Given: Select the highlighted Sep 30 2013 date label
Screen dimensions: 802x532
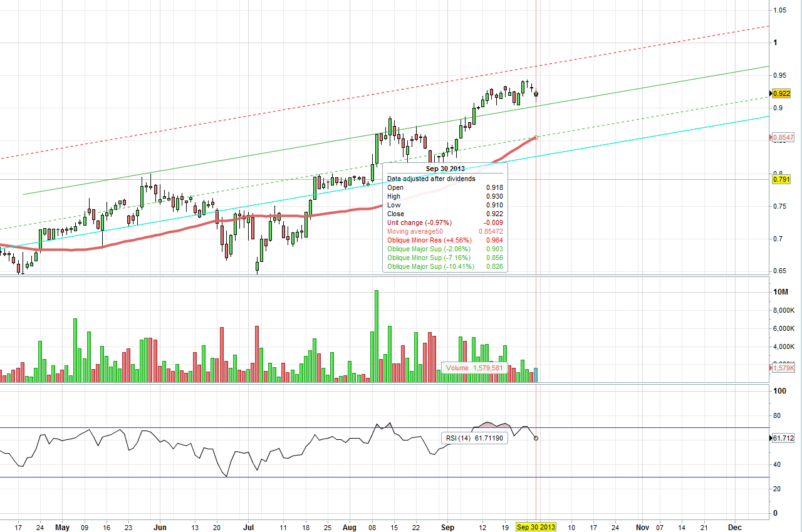Looking at the screenshot, I should click(536, 527).
